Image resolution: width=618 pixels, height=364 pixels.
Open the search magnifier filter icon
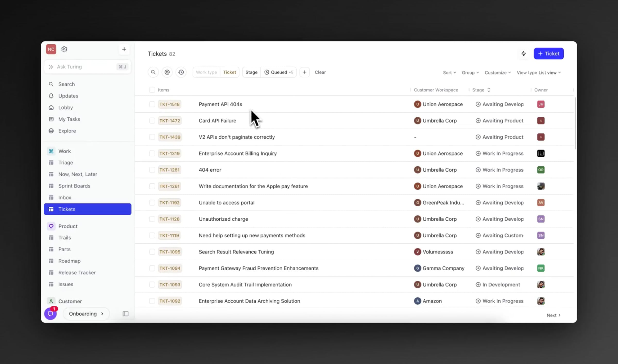(153, 72)
